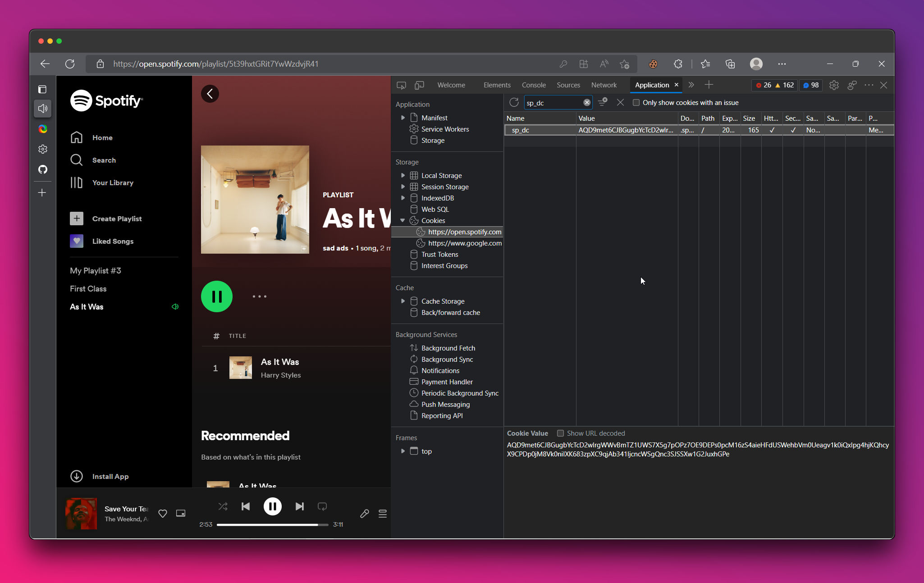Open the Spotify queue icon
924x583 pixels.
(x=383, y=514)
